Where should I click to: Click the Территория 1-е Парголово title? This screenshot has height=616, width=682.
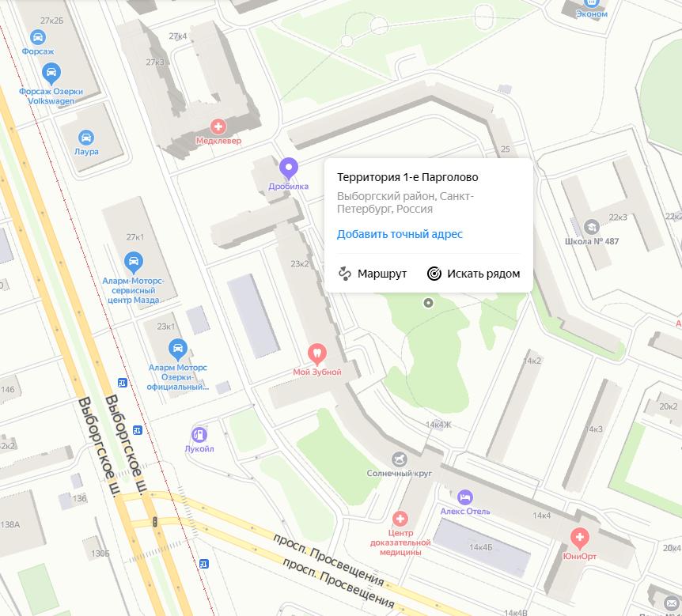pyautogui.click(x=407, y=177)
